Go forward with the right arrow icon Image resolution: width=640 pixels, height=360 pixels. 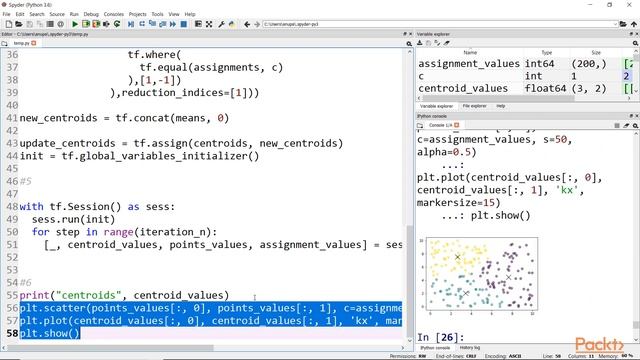[x=257, y=24]
